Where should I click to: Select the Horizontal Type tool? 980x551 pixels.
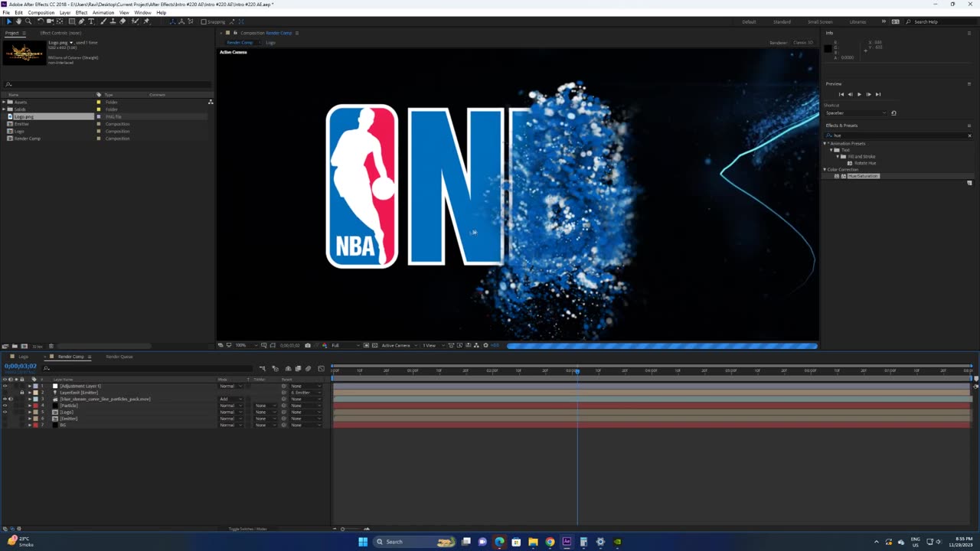91,21
